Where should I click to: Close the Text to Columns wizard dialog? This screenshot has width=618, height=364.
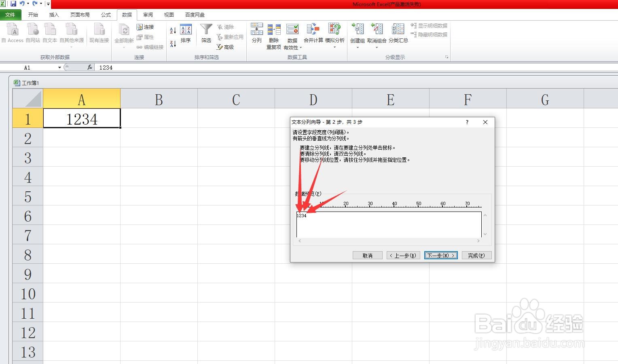pos(485,122)
